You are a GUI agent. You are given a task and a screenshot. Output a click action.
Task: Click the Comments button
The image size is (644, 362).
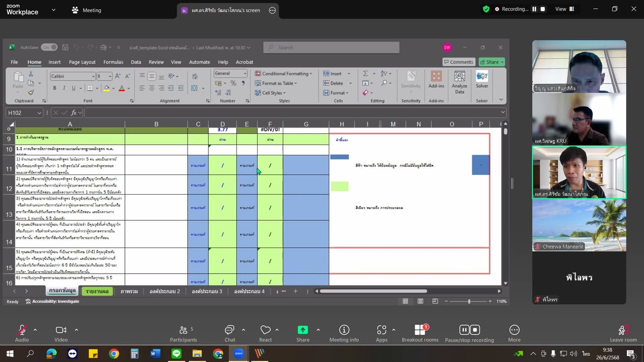pyautogui.click(x=458, y=62)
